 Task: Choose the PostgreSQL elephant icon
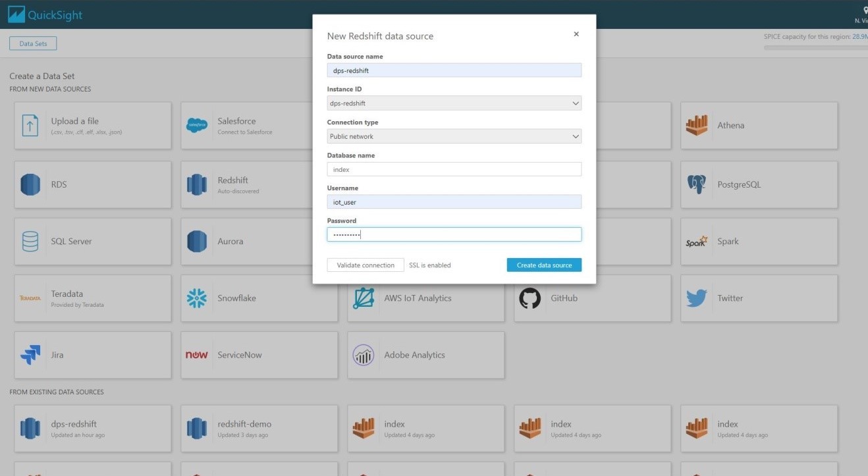tap(697, 184)
